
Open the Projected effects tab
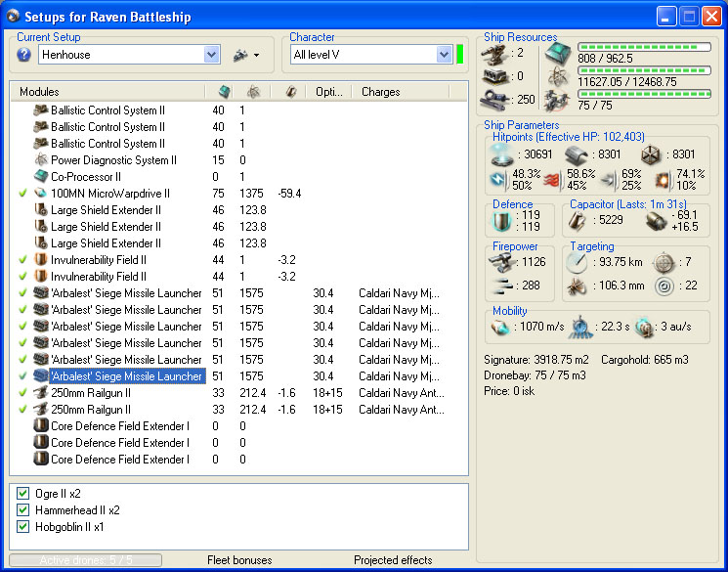point(393,560)
